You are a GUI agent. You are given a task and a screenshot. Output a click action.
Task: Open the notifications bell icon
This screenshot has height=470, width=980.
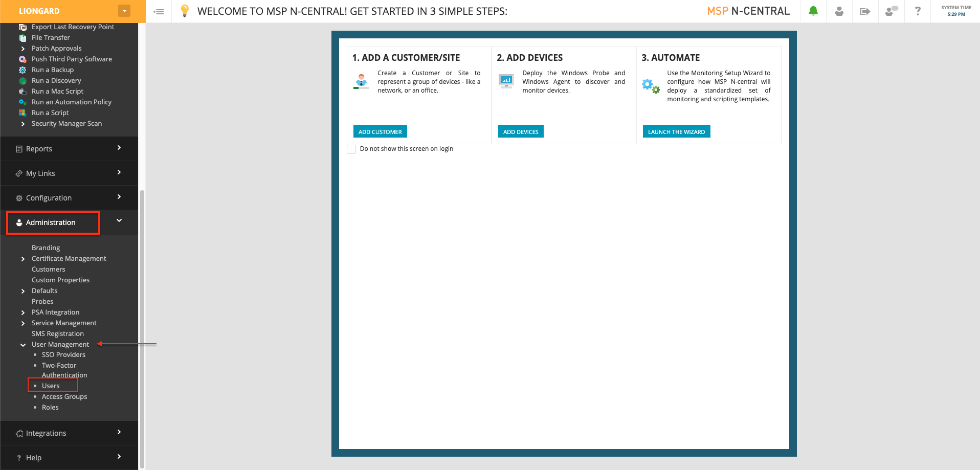[x=813, y=11]
